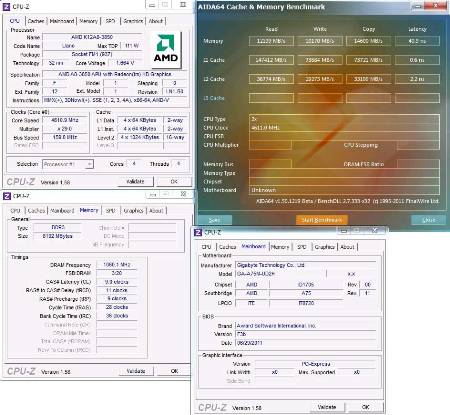Screen dimensions: 450x415
Task: Click the BIOS Version value F3b
Action: point(306,334)
